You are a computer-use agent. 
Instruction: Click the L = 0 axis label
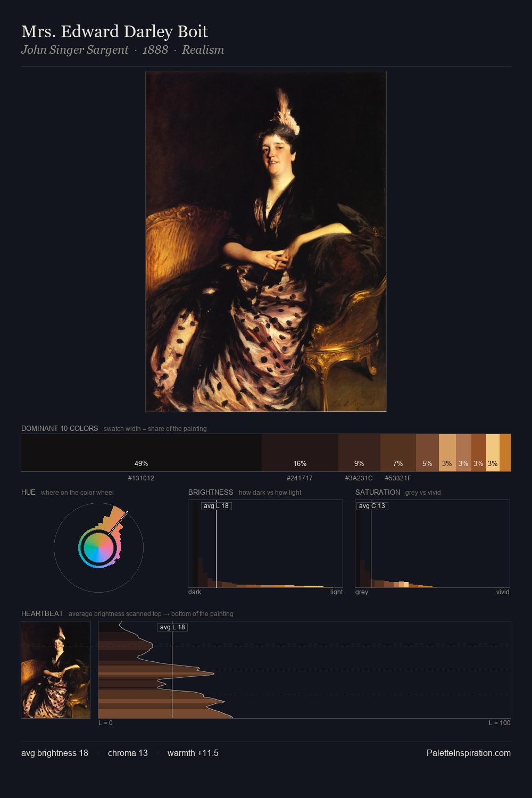(105, 723)
